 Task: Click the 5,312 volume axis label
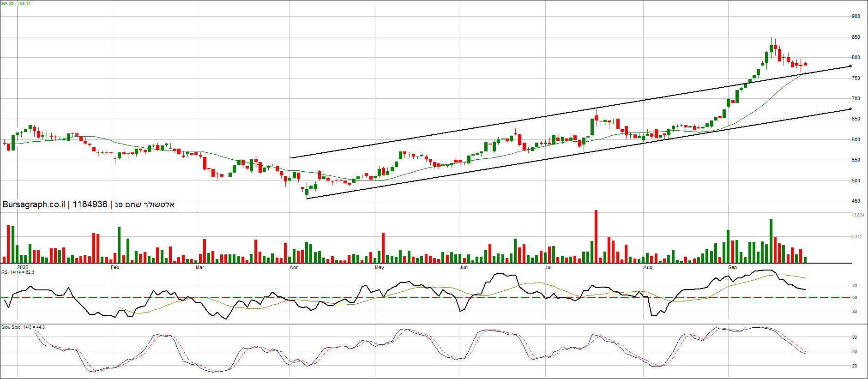tap(856, 237)
